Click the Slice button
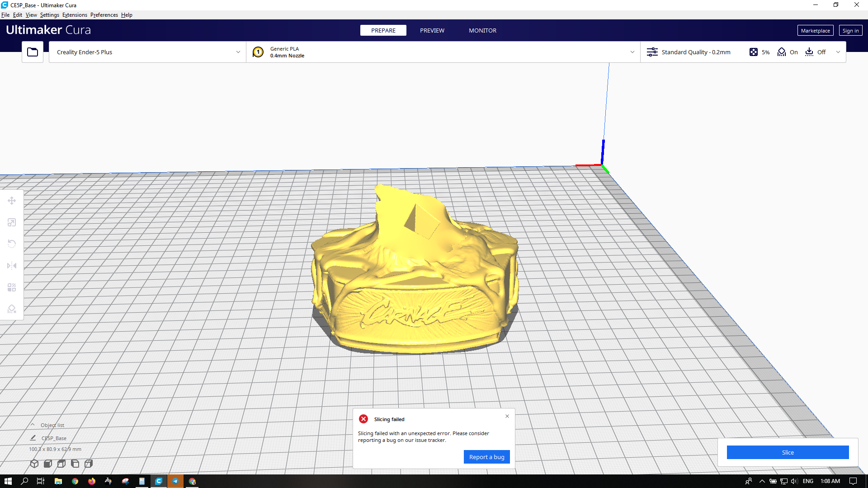This screenshot has height=488, width=868. pyautogui.click(x=788, y=452)
